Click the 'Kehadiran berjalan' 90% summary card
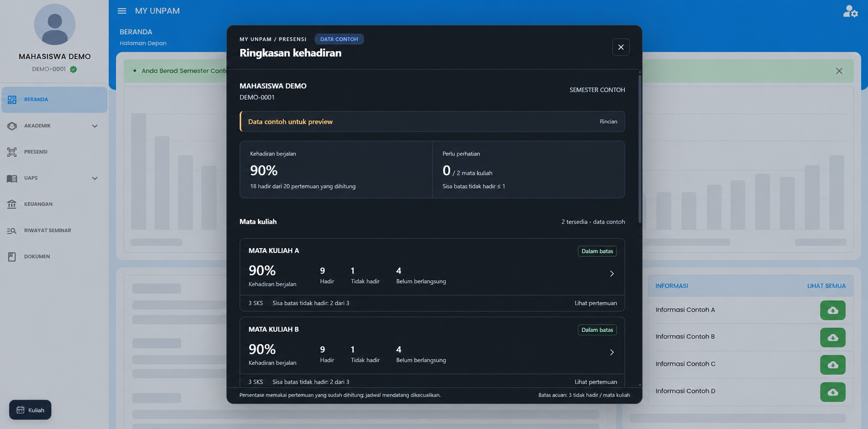868x429 pixels. coord(336,170)
